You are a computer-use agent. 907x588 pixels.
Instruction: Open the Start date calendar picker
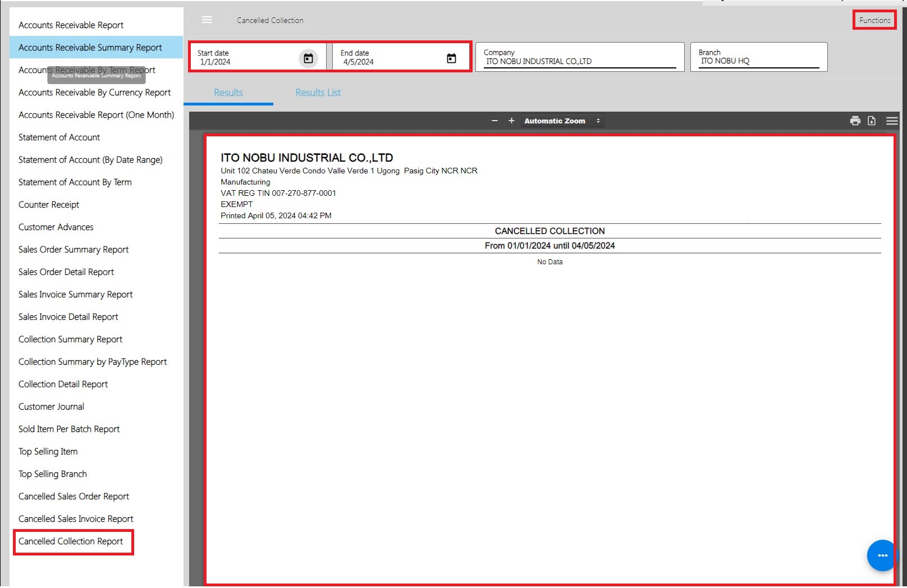coord(308,58)
